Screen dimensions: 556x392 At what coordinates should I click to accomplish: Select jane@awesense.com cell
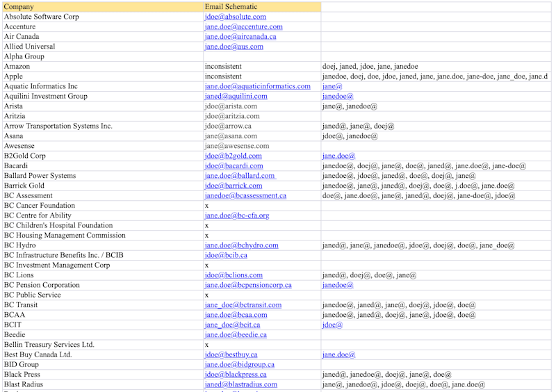[263, 146]
